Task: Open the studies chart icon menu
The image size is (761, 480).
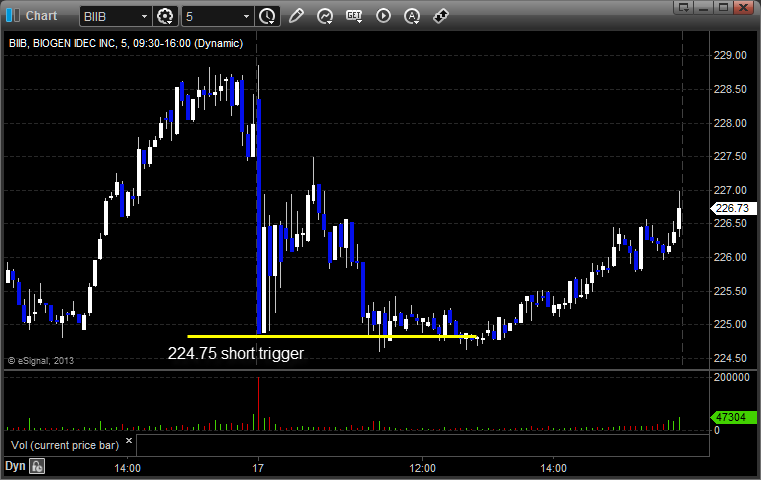Action: tap(325, 16)
